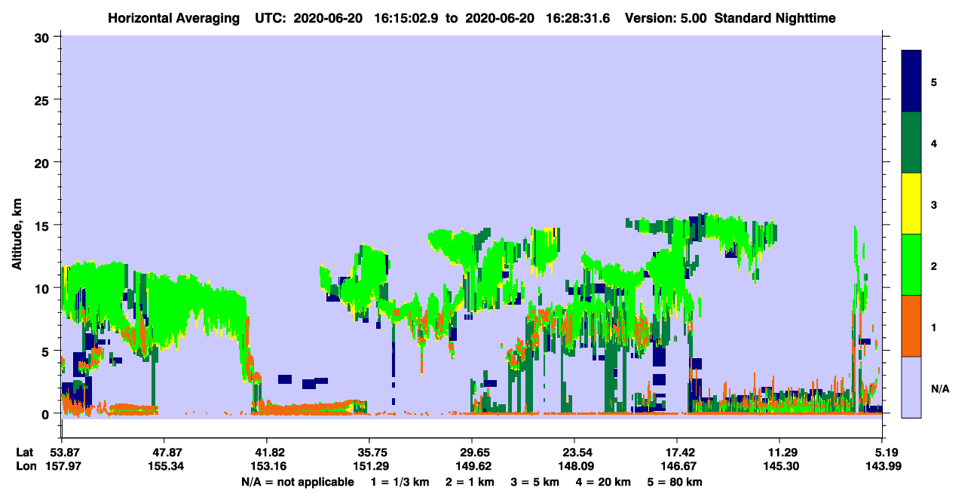The image size is (980, 503).
Task: Click legend text 'N/A = not applicable'
Action: click(x=297, y=482)
